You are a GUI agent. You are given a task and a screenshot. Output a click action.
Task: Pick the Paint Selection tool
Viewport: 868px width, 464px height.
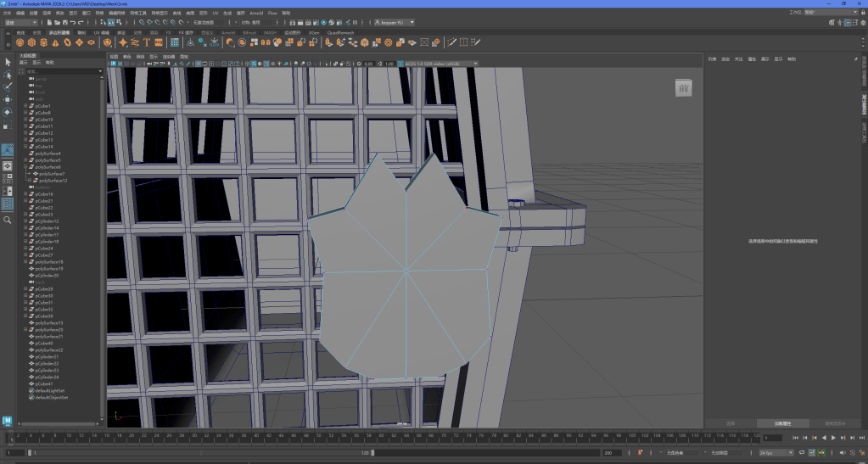tap(8, 87)
